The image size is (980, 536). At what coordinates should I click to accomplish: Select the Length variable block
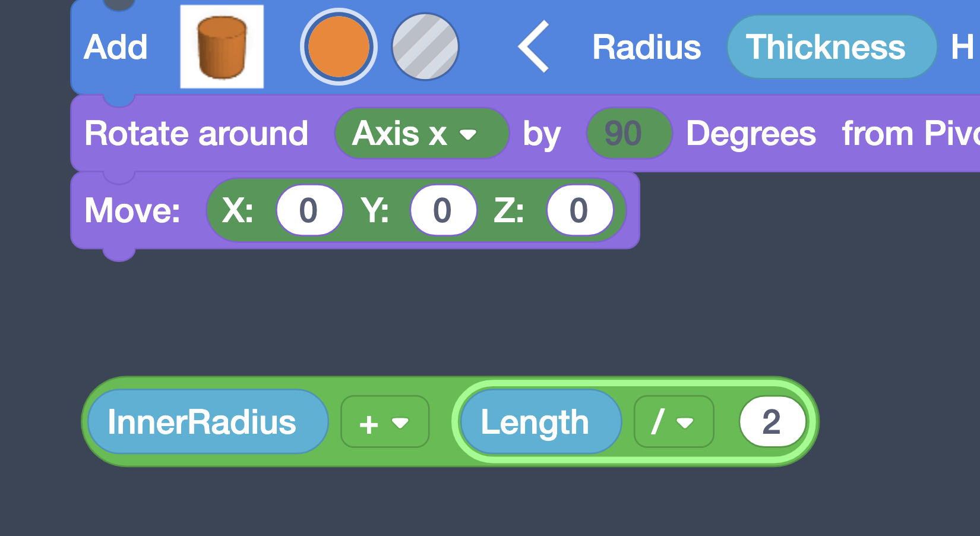[x=535, y=422]
